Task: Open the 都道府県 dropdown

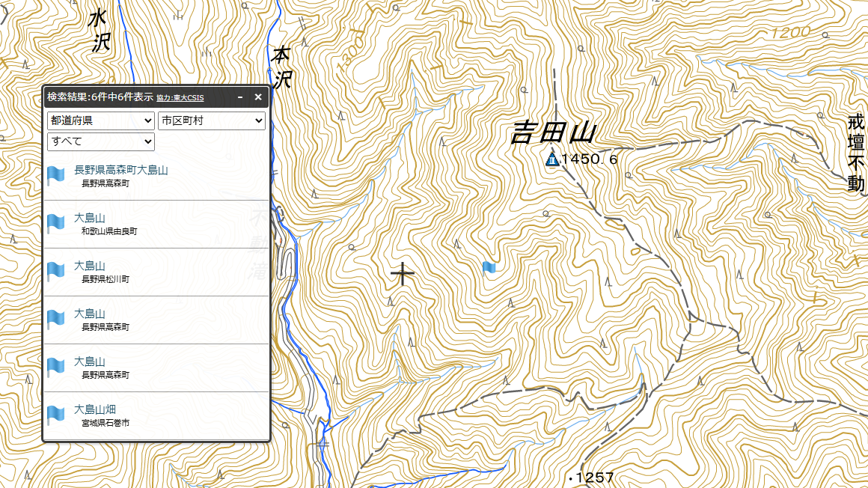Action: tap(101, 121)
